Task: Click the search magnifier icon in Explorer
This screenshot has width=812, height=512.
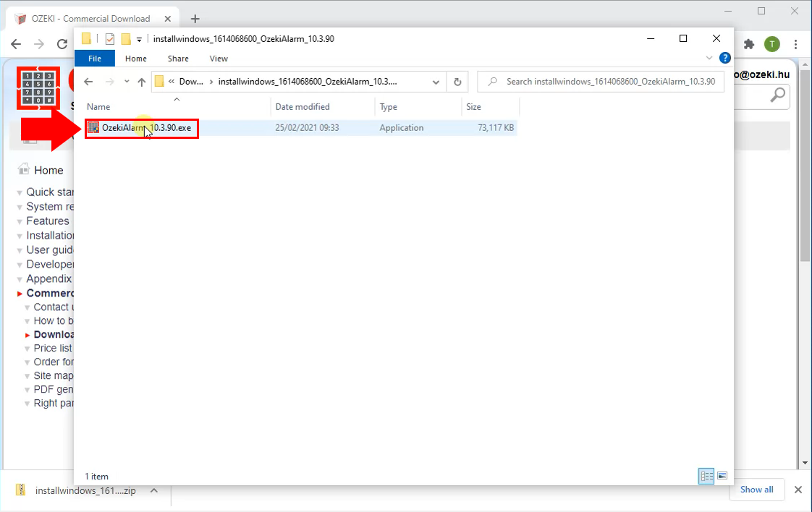Action: click(492, 82)
